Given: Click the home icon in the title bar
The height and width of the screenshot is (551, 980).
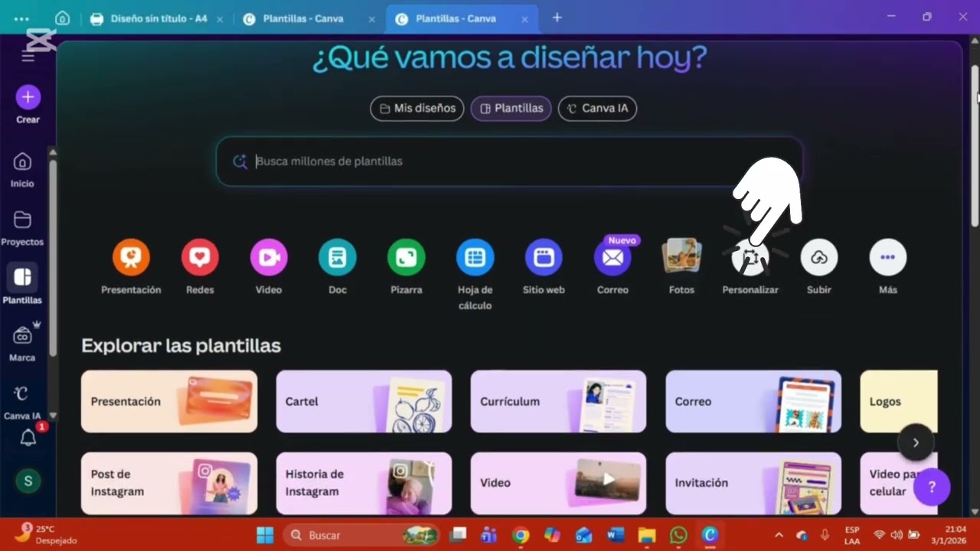Looking at the screenshot, I should pyautogui.click(x=62, y=18).
